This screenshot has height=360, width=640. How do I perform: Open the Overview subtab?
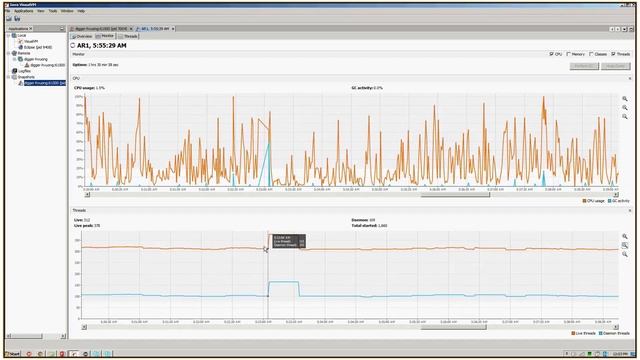click(82, 36)
